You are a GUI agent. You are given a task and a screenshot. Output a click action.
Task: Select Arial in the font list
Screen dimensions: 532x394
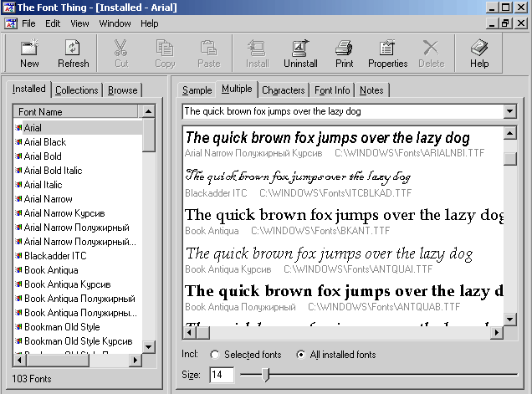[x=33, y=128]
